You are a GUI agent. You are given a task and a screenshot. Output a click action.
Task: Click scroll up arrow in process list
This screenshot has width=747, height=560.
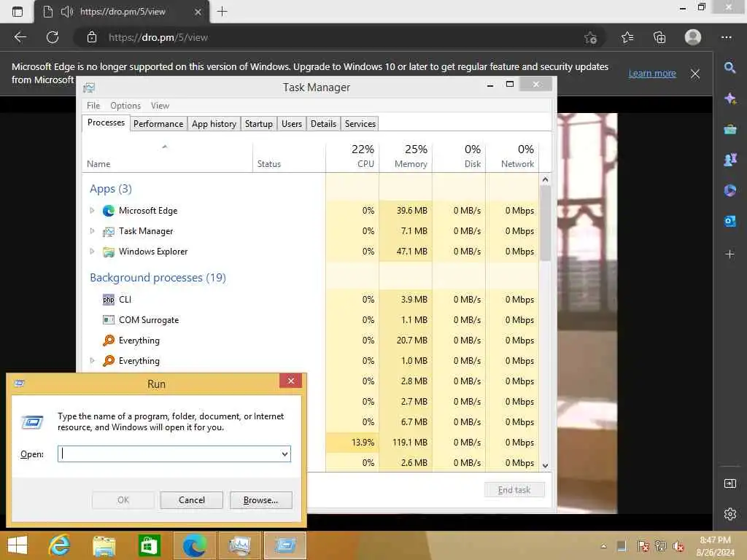coord(546,179)
